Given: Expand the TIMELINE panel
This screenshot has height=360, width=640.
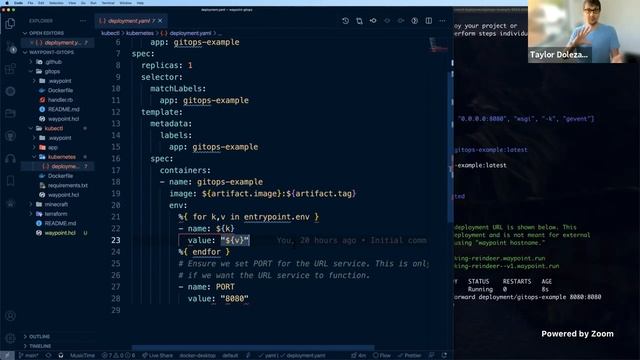Looking at the screenshot, I should coord(40,346).
